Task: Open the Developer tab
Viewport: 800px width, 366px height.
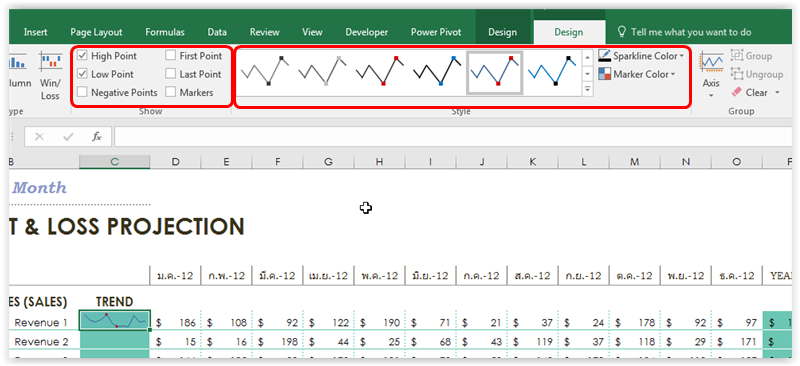Action: [367, 32]
